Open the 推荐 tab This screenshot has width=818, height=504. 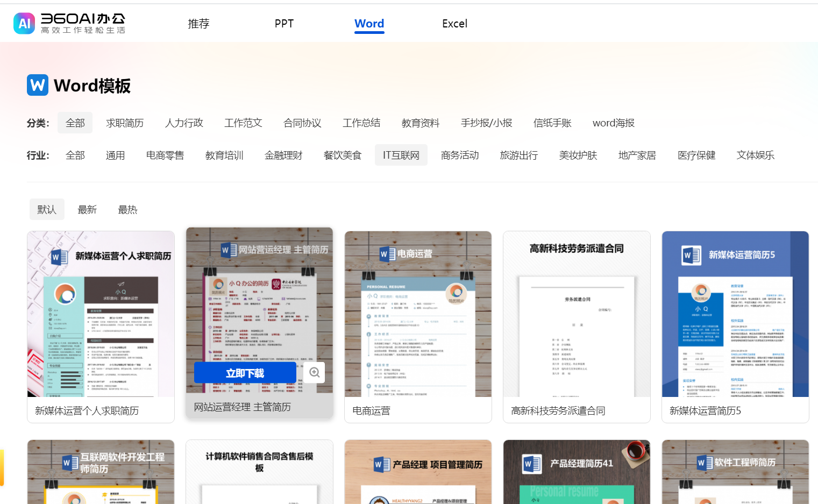coord(198,24)
